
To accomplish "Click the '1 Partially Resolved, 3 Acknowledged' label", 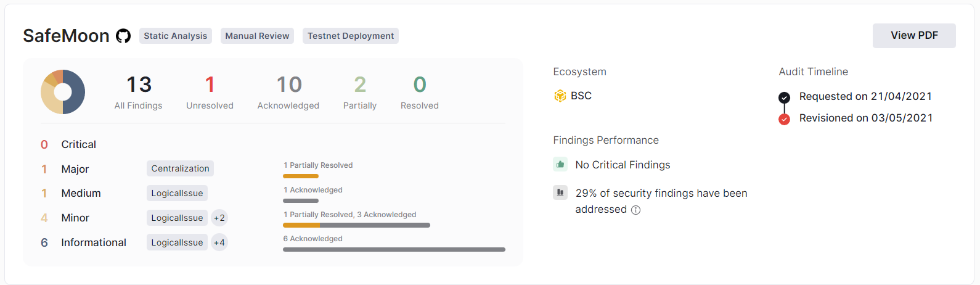I will (350, 215).
